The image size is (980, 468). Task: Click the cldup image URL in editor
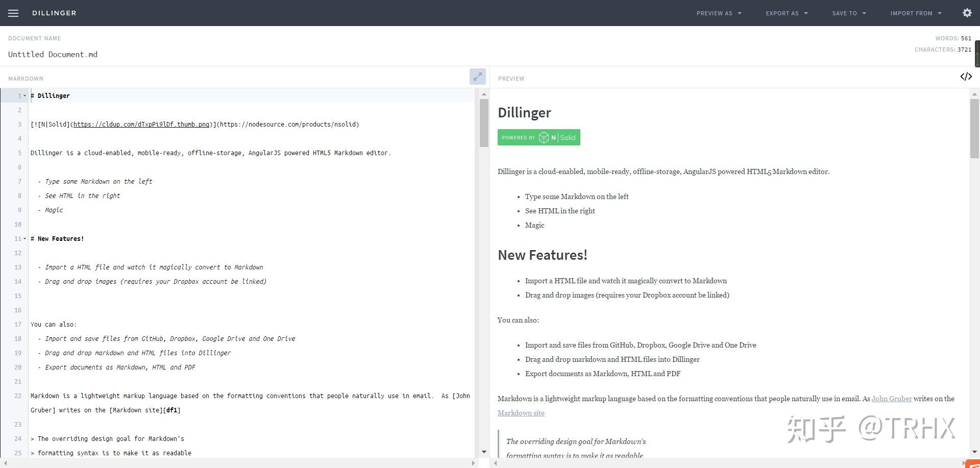click(x=141, y=125)
